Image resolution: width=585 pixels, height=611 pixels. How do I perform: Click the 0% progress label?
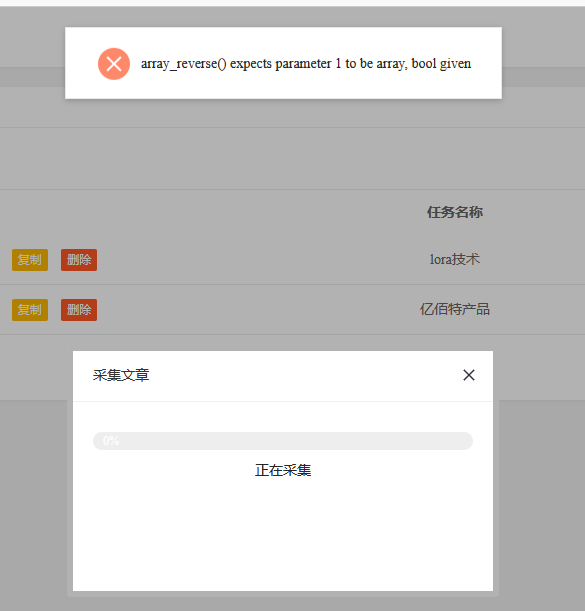(x=111, y=441)
